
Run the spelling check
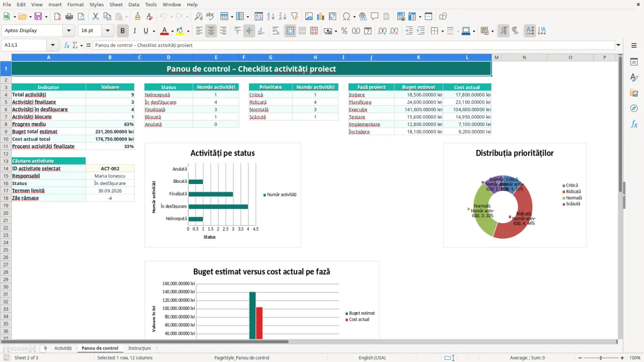(x=210, y=17)
